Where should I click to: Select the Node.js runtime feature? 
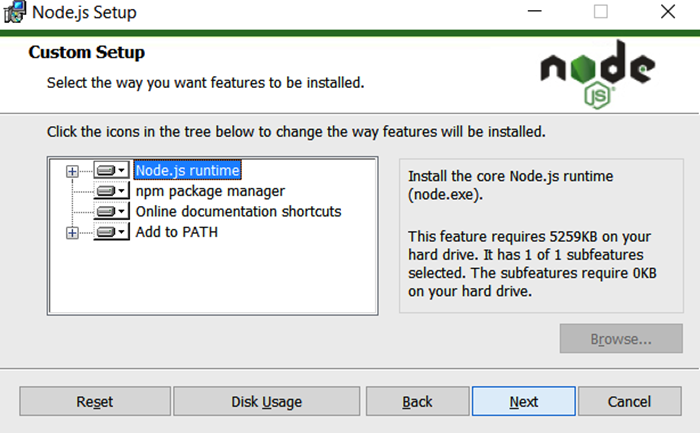(188, 170)
